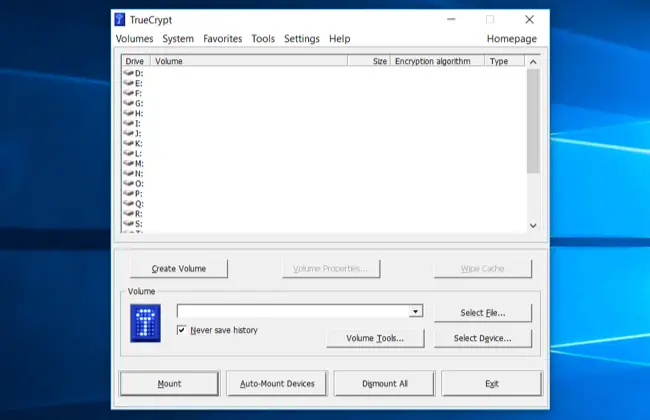Open the Volumes menu
The image size is (650, 420).
(134, 39)
